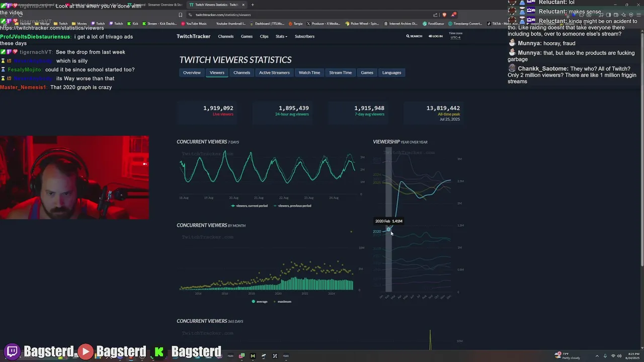The image size is (644, 362).
Task: Click the volume speaker tray icon
Action: (619, 355)
